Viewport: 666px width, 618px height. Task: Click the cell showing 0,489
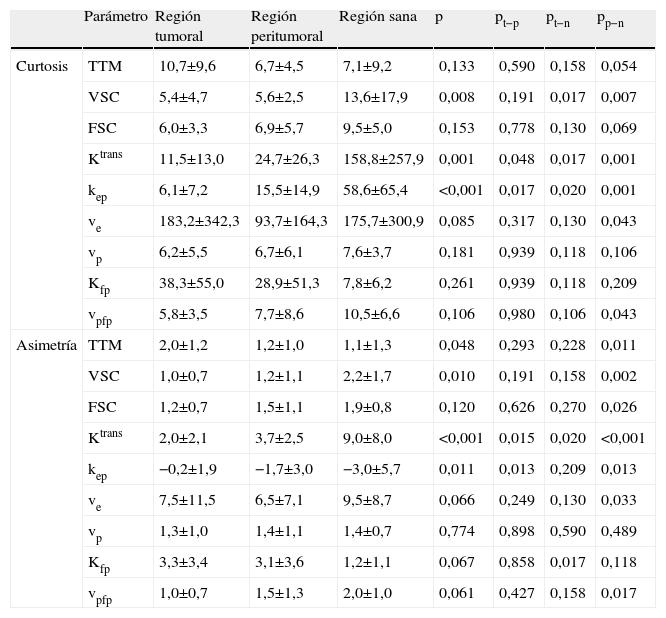(x=617, y=532)
